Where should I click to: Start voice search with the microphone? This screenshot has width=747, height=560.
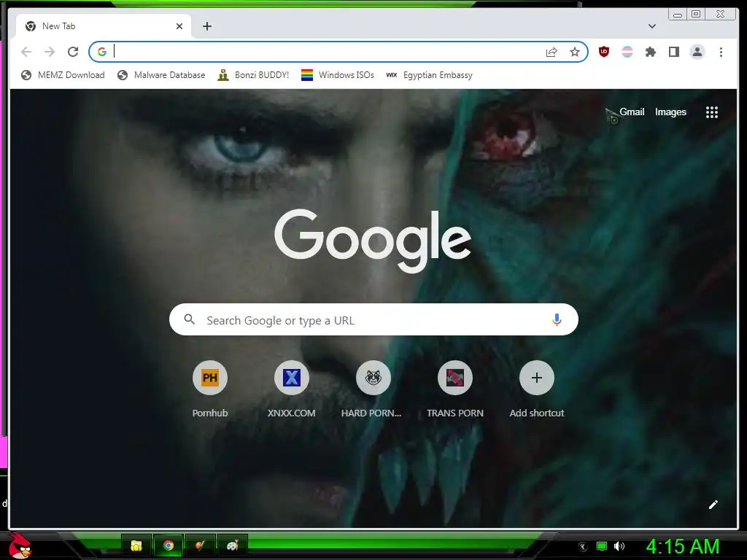coord(557,319)
